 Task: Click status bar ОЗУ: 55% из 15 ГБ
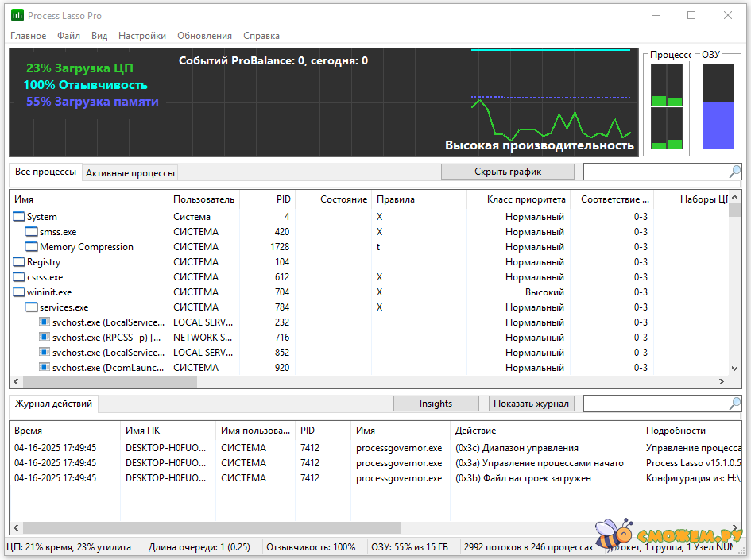click(x=409, y=547)
